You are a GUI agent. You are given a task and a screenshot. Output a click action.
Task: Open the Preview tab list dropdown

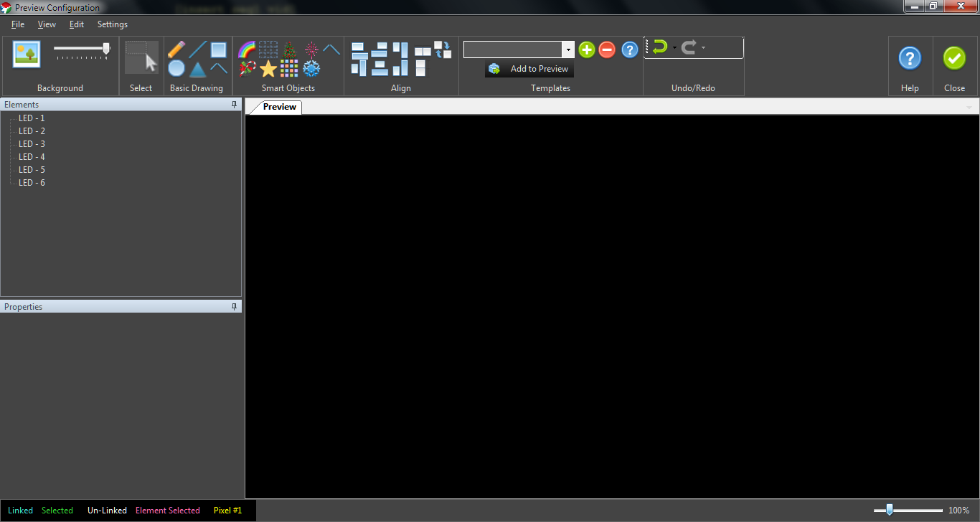click(x=969, y=108)
